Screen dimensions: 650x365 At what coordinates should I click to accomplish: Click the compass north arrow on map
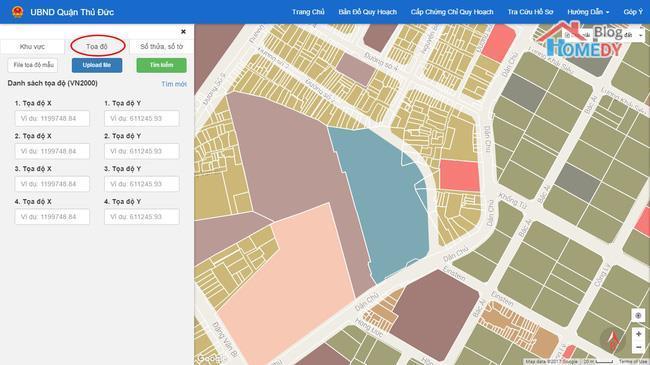click(613, 340)
